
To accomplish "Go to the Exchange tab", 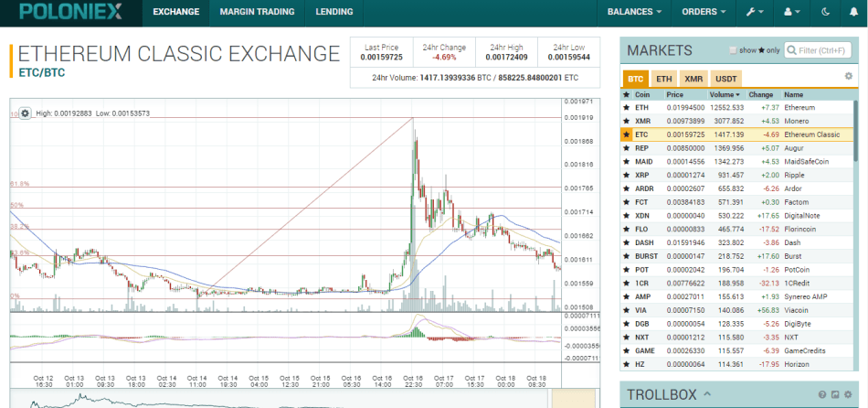I will tap(176, 12).
